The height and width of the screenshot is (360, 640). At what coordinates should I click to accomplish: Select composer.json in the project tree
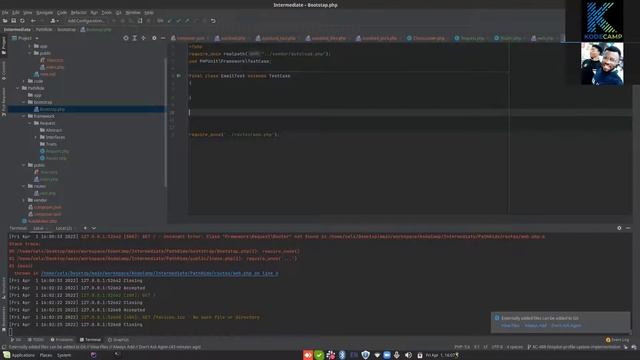[x=45, y=207]
